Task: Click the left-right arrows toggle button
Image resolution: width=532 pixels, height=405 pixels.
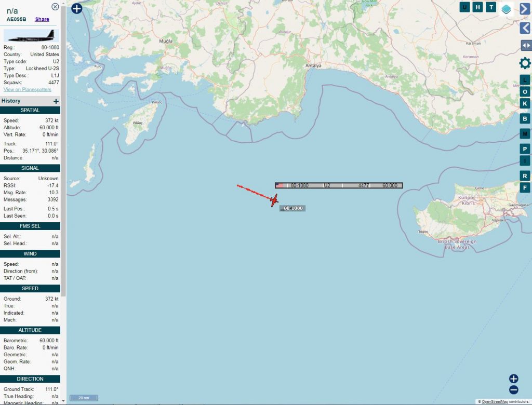Action: pyautogui.click(x=526, y=46)
